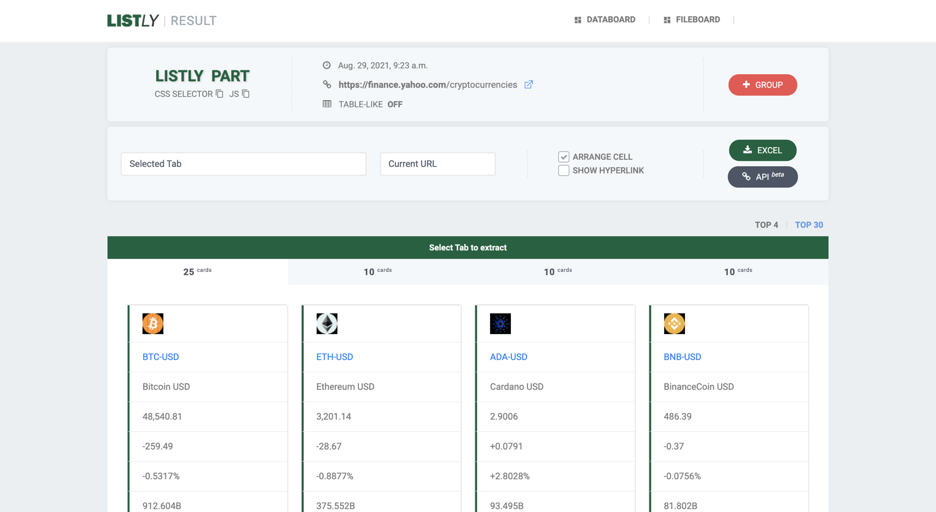The height and width of the screenshot is (512, 936).
Task: Click the Listly logo
Action: pyautogui.click(x=133, y=20)
